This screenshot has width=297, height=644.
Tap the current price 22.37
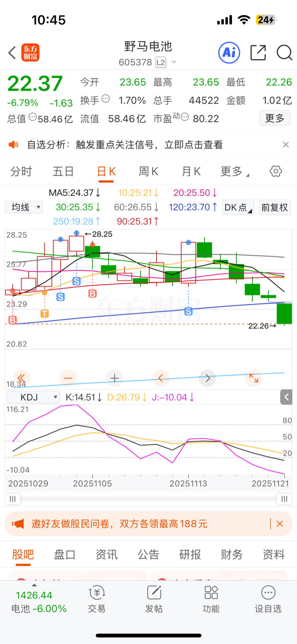(35, 84)
